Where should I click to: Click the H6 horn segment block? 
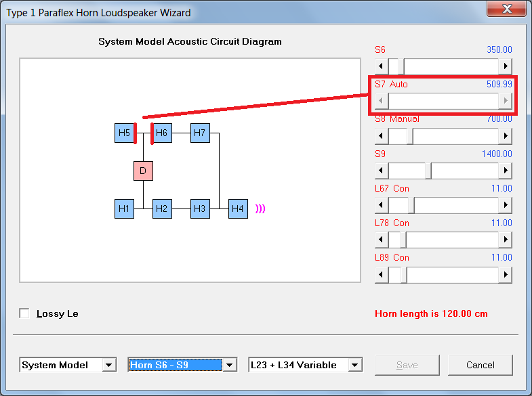(162, 133)
